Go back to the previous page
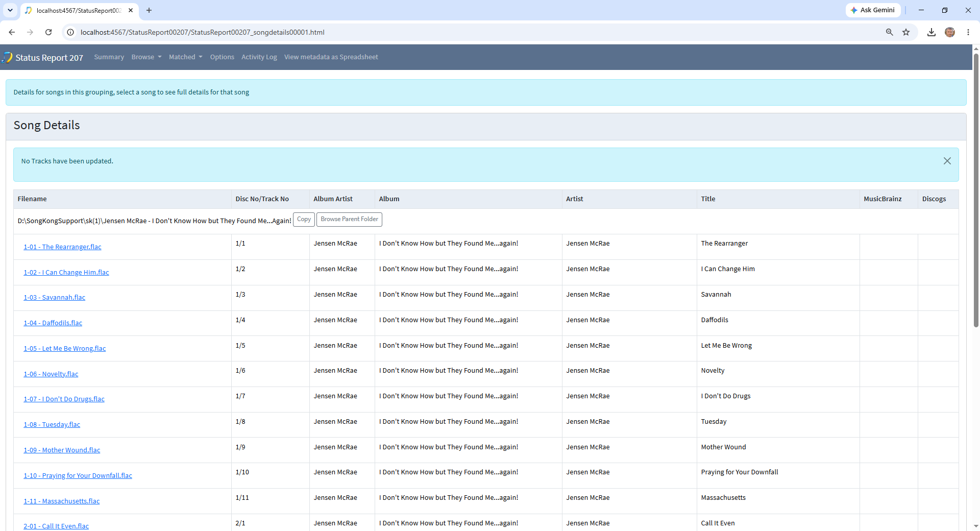Screen dimensions: 980x531 [x=12, y=32]
